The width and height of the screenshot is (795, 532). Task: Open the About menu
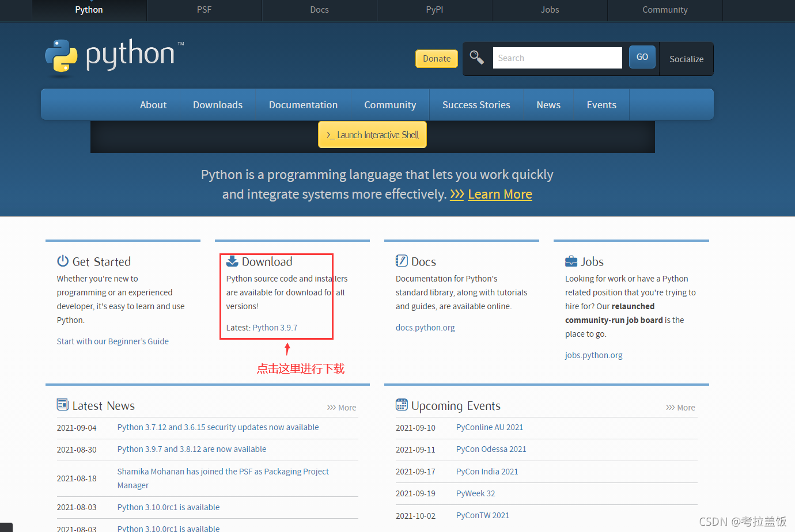click(x=153, y=105)
